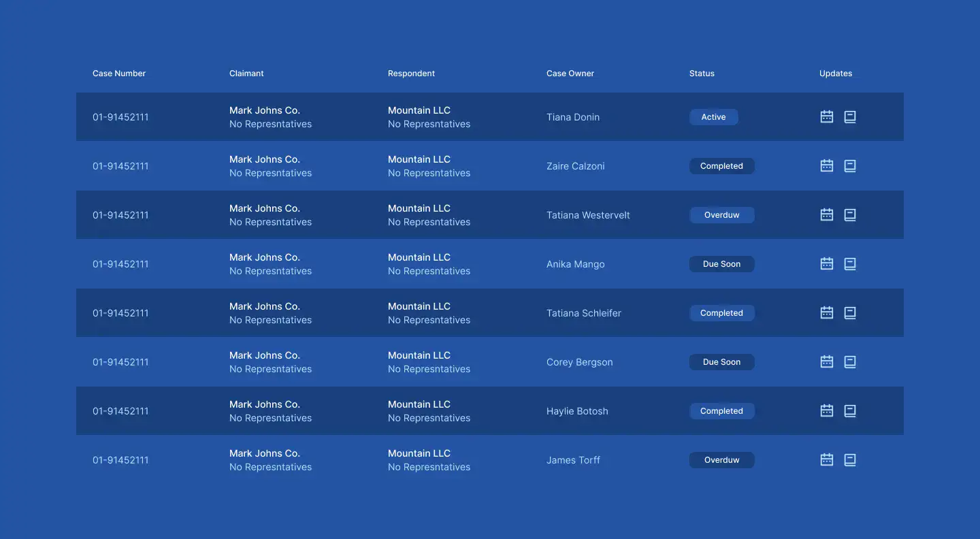Open the calendar icon in Anika Mango's row
Image resolution: width=980 pixels, height=539 pixels.
point(827,263)
